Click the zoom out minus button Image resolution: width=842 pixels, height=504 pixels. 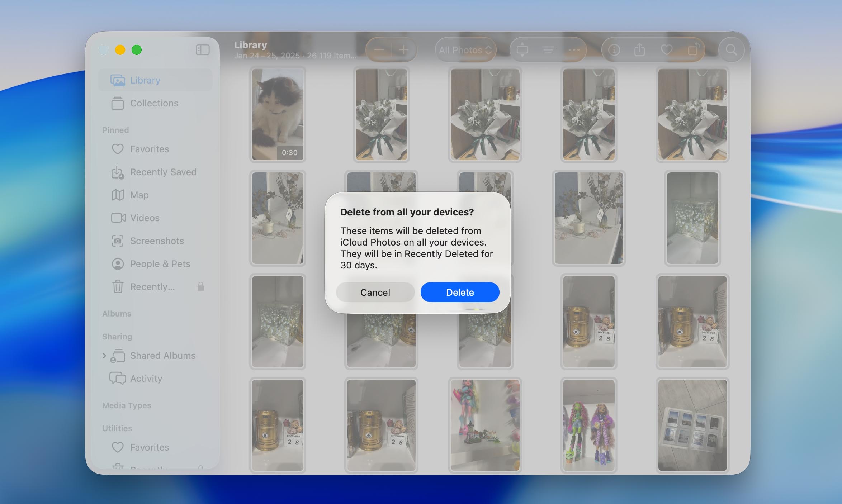click(379, 50)
